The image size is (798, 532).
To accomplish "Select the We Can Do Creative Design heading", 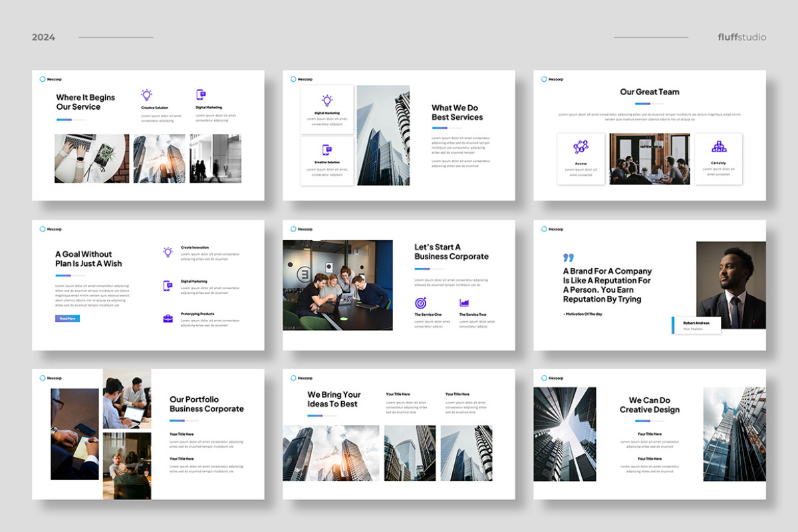I will click(x=649, y=405).
